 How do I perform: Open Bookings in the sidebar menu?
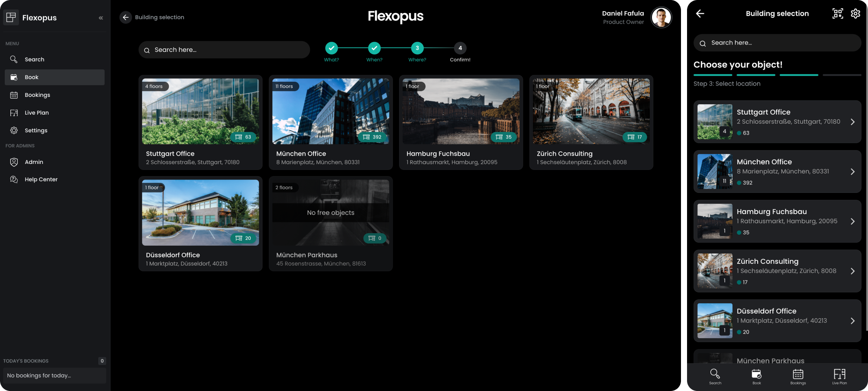pos(37,95)
